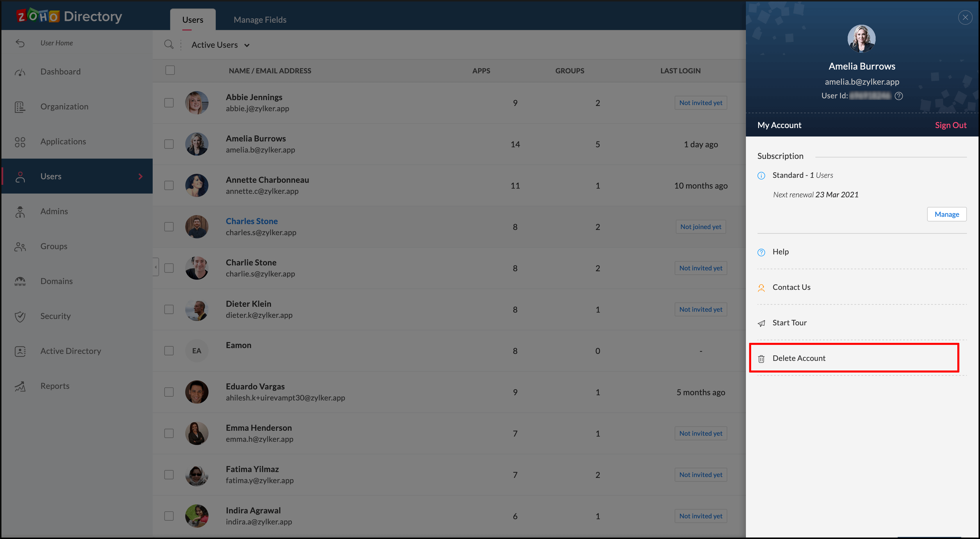Click Amelia Burrows' profile photo in the panel
This screenshot has height=539, width=980.
(861, 38)
